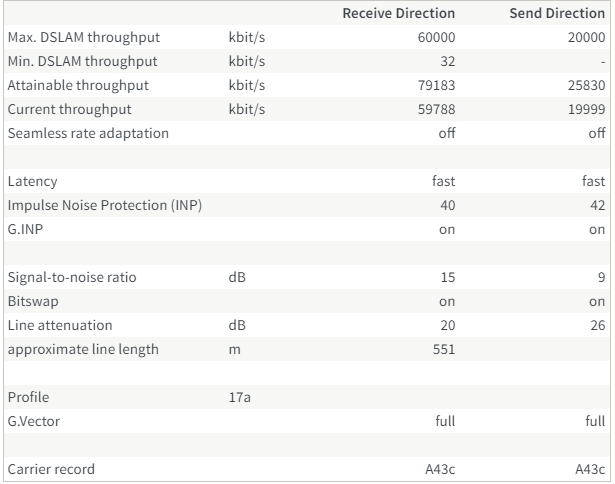Select the "Latency" row label
This screenshot has height=484, width=615.
coord(32,181)
